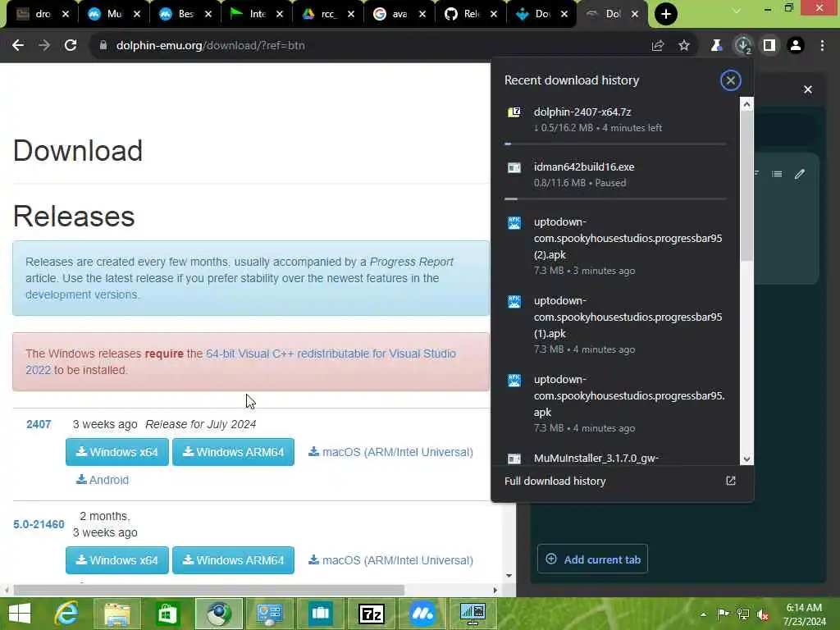Image resolution: width=840 pixels, height=630 pixels.
Task: Go back with the browser back arrow
Action: (18, 46)
